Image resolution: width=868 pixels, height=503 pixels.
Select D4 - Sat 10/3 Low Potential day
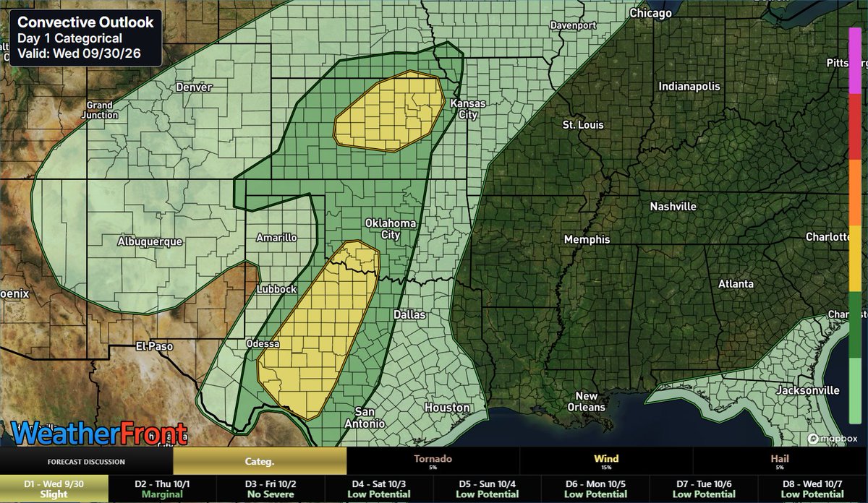380,489
